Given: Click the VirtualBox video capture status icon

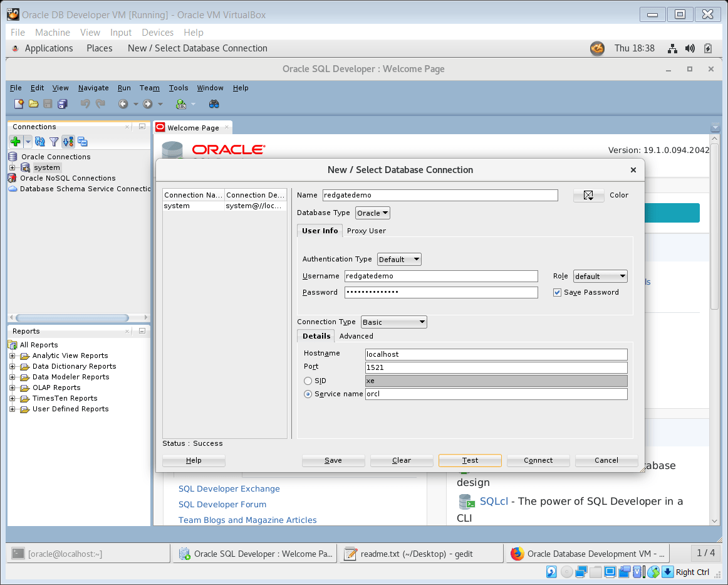Looking at the screenshot, I should coord(625,572).
